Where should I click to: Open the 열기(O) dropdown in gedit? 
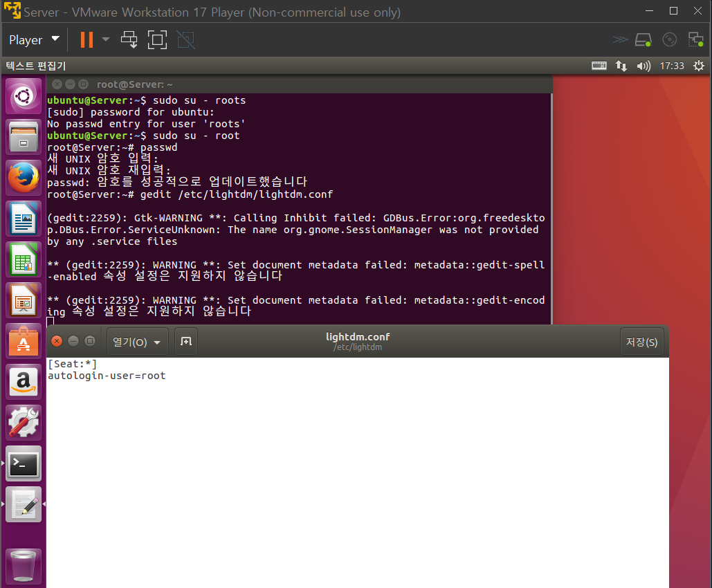(x=137, y=342)
